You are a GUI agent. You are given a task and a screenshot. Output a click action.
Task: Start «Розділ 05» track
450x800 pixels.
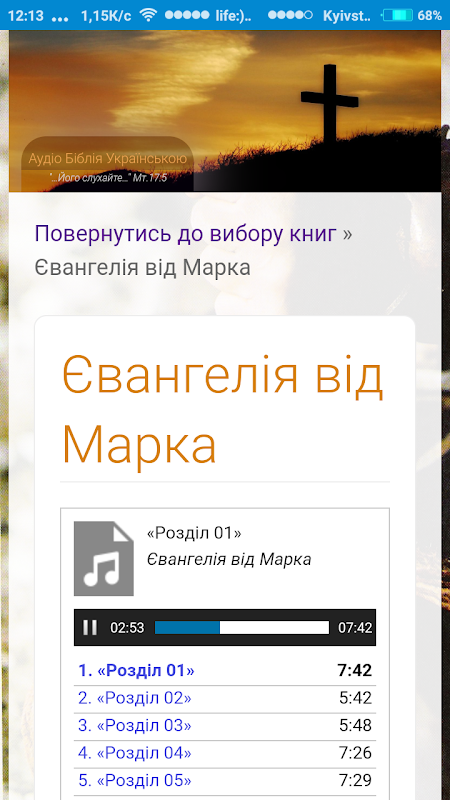135,781
